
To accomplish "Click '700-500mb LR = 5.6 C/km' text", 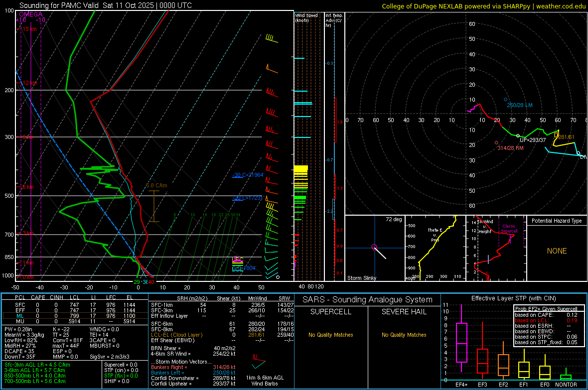I will 35,381.
